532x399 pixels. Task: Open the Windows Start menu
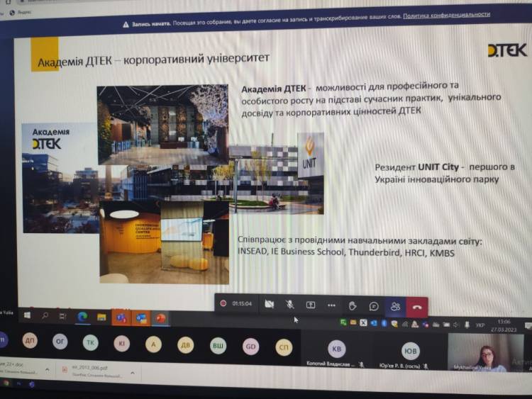(28, 315)
